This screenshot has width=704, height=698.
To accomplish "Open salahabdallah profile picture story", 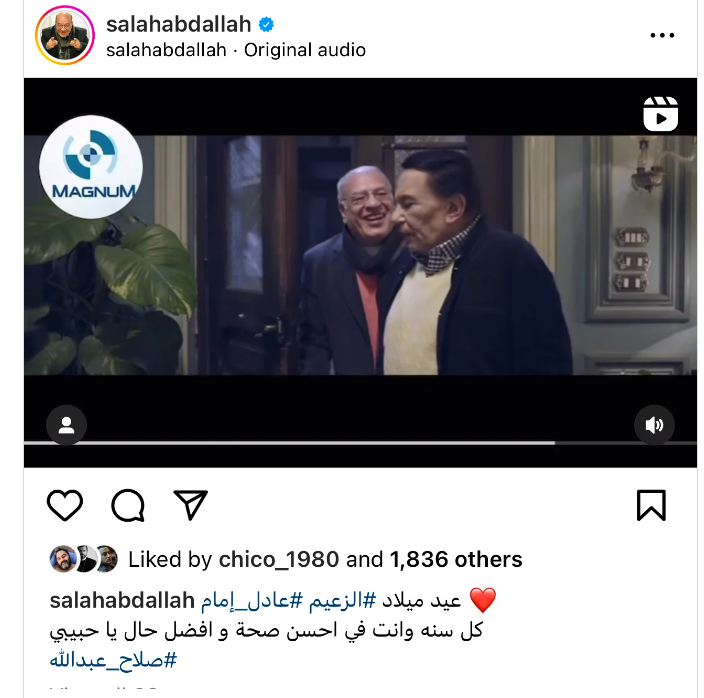I will [x=65, y=35].
